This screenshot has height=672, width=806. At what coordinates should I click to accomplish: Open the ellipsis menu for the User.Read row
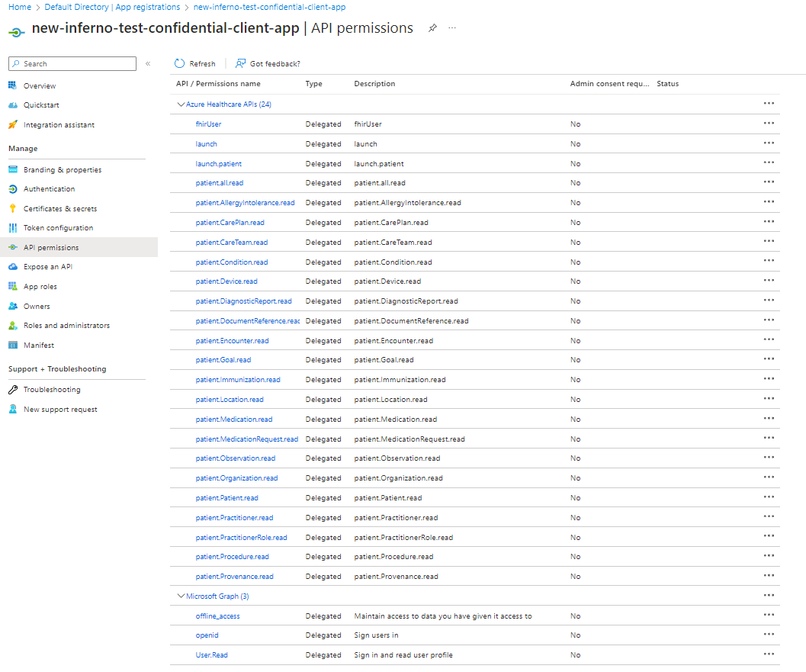click(769, 654)
